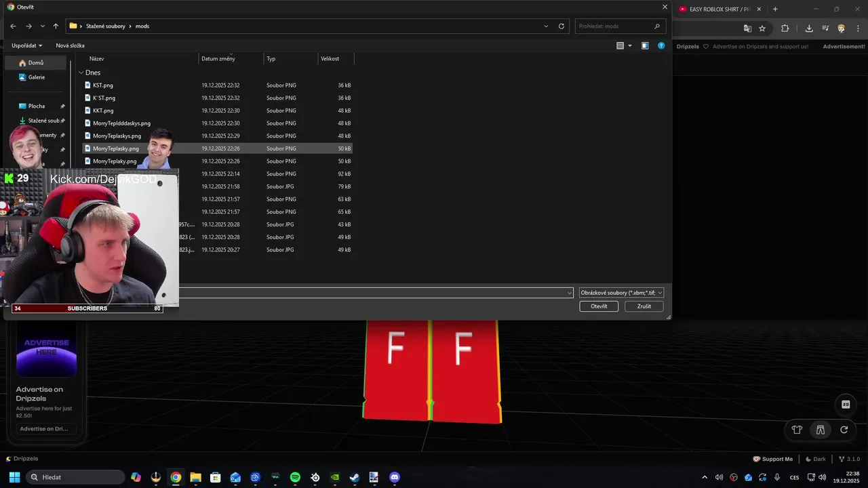The width and height of the screenshot is (868, 488).
Task: Open File Explorer from the taskbar
Action: point(195,477)
